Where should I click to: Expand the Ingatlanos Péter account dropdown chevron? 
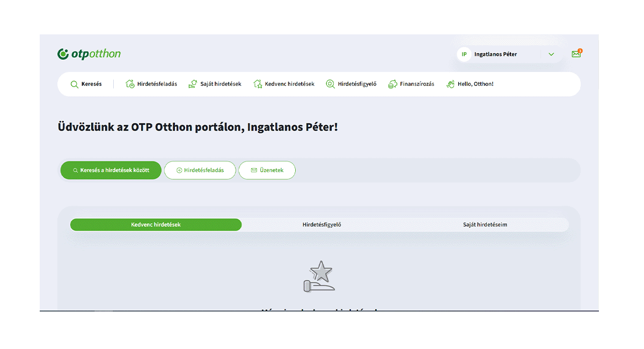click(x=551, y=54)
